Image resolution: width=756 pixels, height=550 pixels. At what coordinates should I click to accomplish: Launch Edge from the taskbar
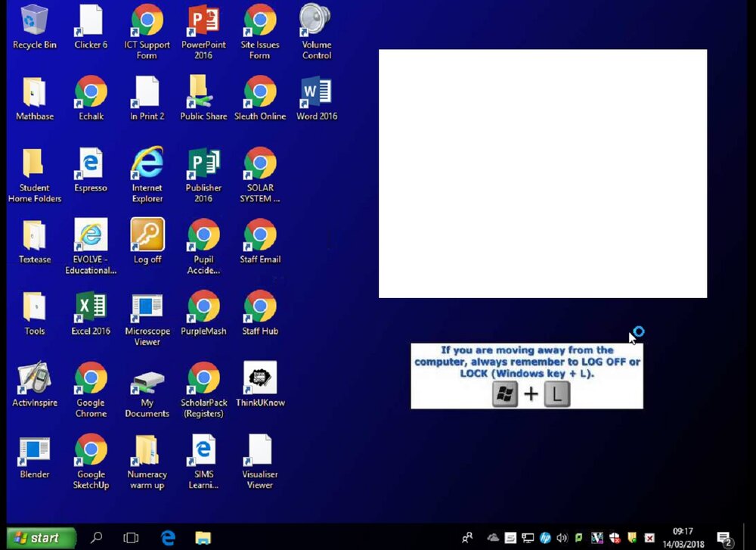(x=168, y=537)
